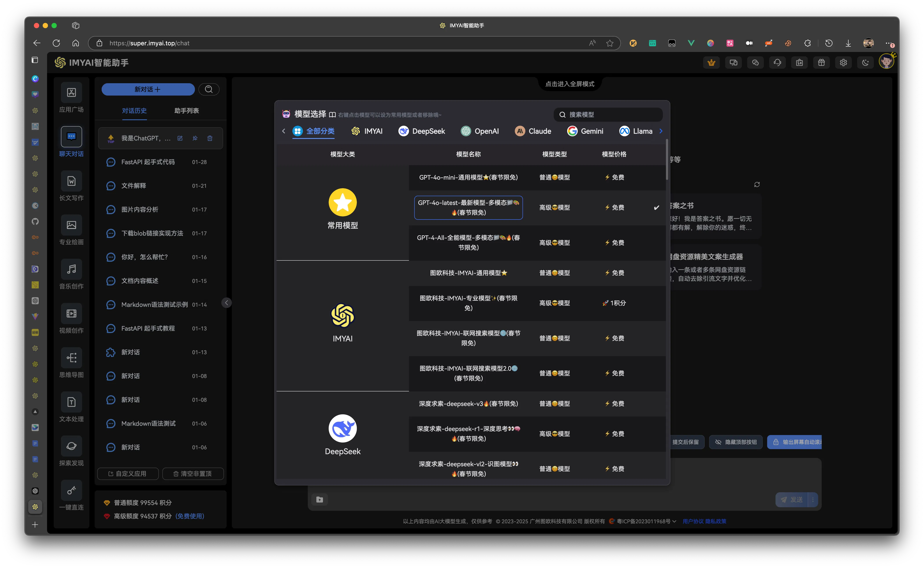The image size is (924, 568).
Task: Switch to the DeepSeek category tab
Action: point(422,131)
